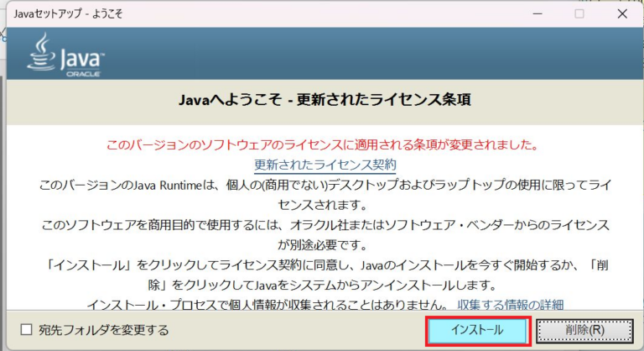Click the red license terms changed notice
Viewport: 644px width, 351px height.
tap(322, 144)
